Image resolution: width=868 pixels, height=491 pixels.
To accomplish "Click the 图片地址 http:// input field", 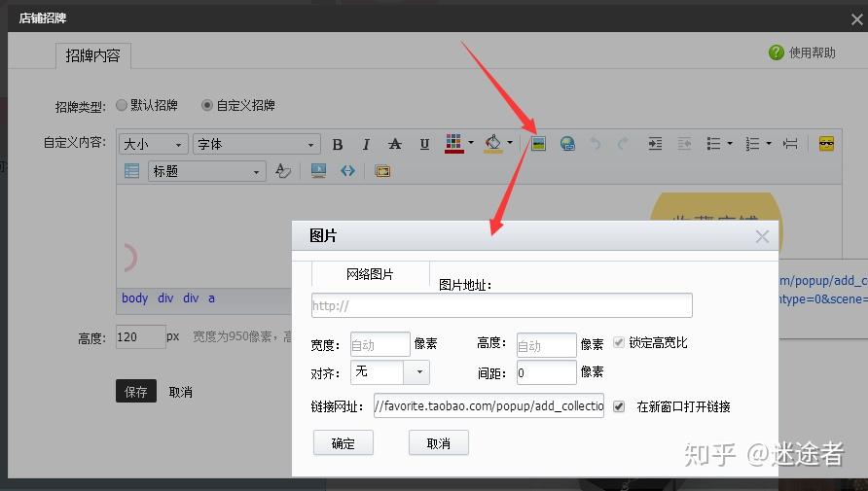I will point(501,305).
